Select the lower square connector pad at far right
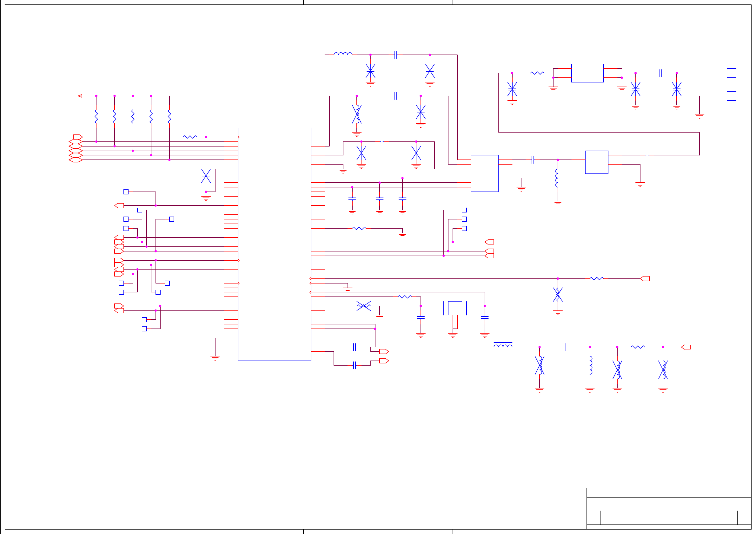 (731, 96)
